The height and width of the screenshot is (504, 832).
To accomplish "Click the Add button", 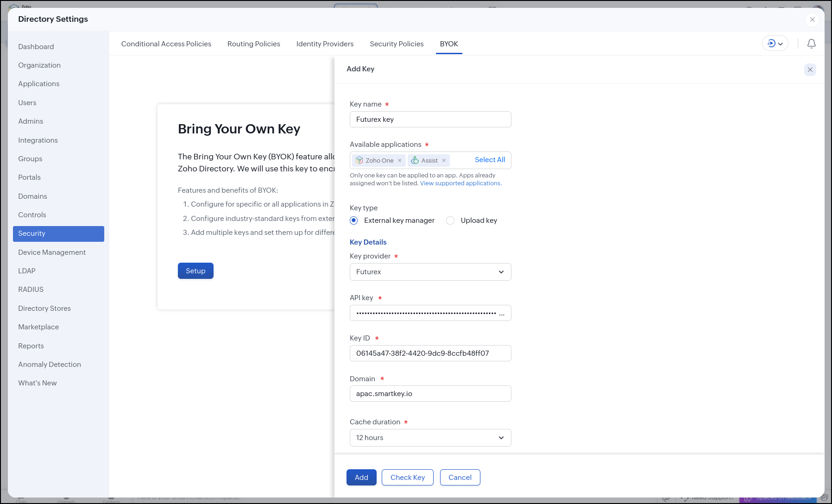I will [361, 478].
